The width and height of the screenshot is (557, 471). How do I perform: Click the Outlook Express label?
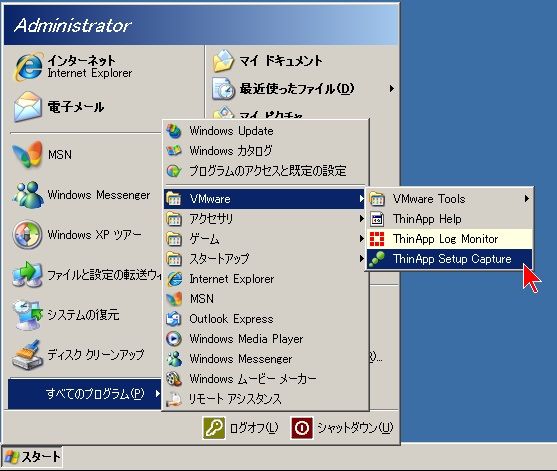tap(231, 319)
